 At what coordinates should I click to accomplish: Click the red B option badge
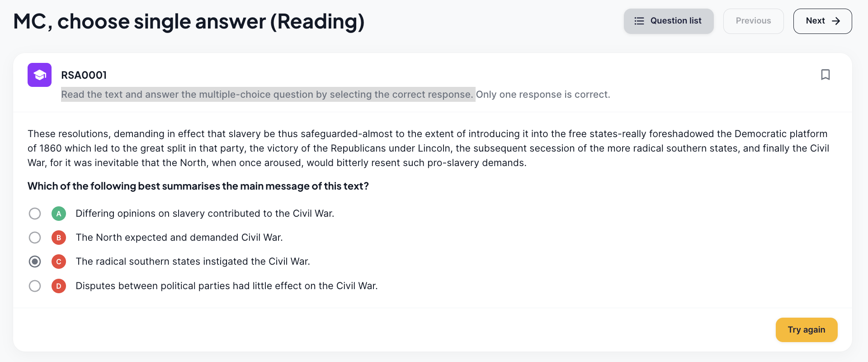[59, 238]
